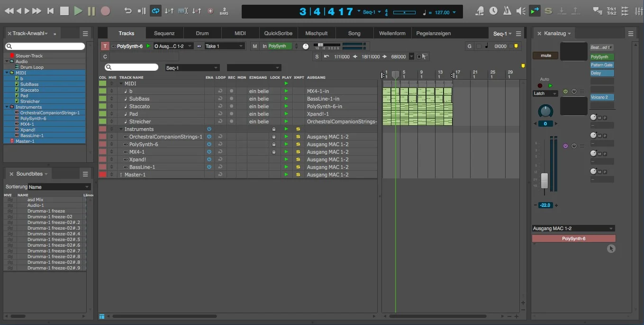
Task: Click the Trk1 Trk2 track list icon
Action: (x=611, y=10)
